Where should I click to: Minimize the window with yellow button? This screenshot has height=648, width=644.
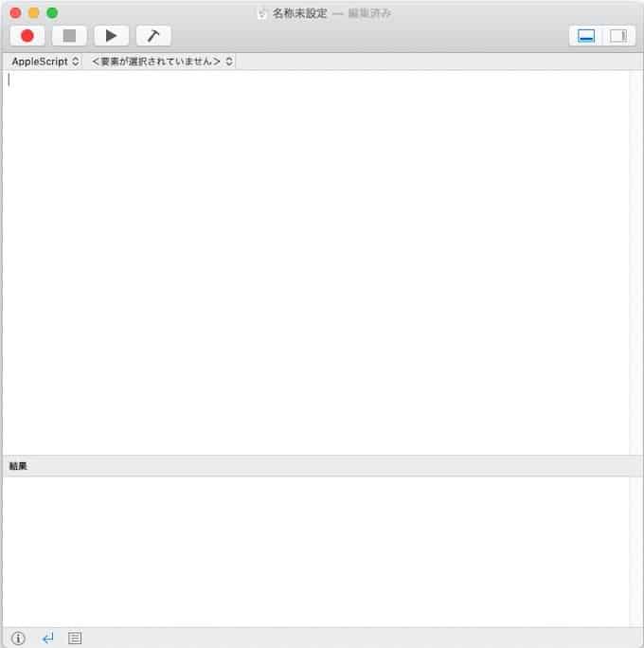(x=34, y=13)
